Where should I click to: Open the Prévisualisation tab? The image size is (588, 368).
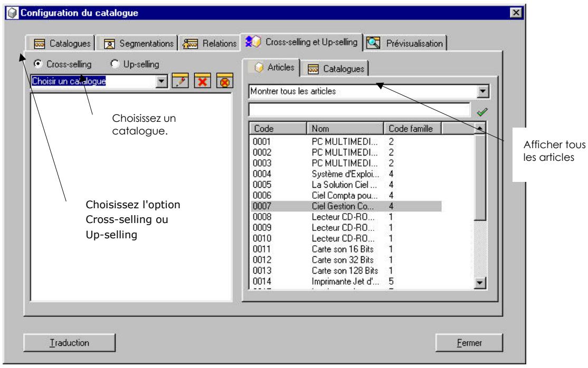[405, 43]
